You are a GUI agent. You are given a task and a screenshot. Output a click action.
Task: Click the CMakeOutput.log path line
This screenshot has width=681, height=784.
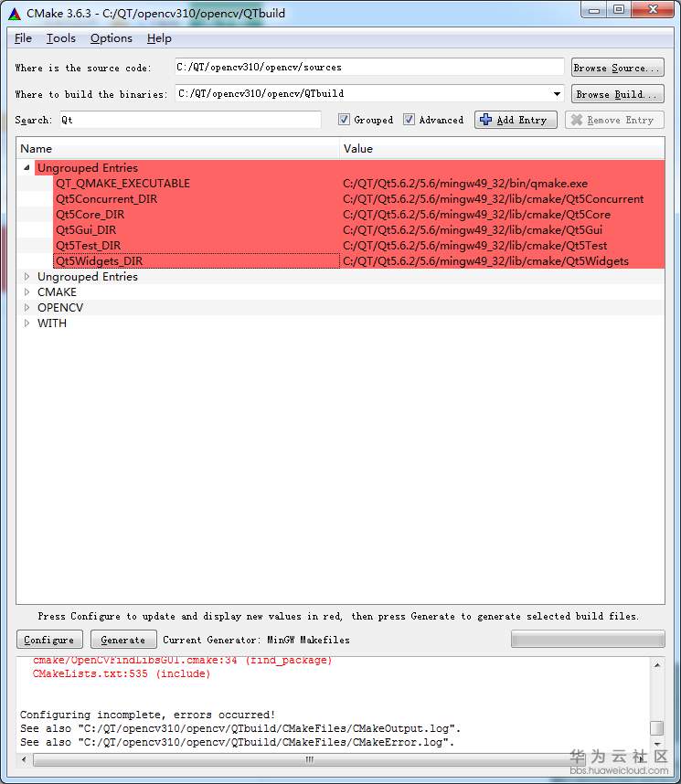pos(240,728)
